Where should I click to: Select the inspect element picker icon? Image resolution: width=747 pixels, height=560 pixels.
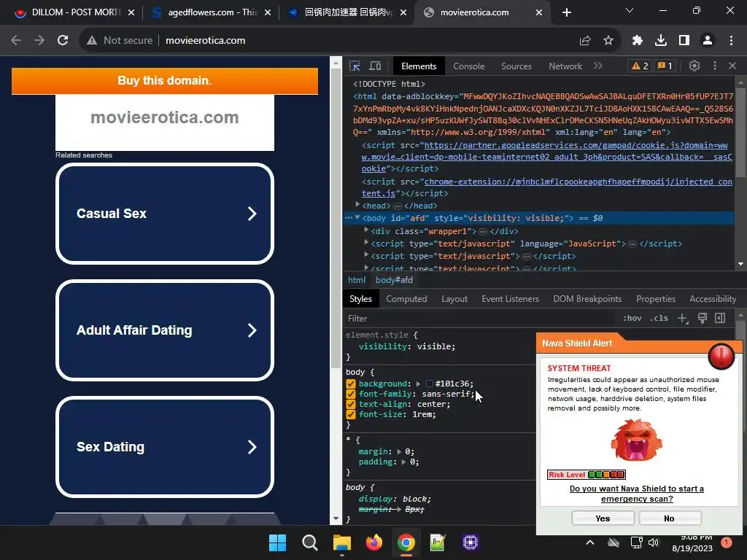point(355,66)
